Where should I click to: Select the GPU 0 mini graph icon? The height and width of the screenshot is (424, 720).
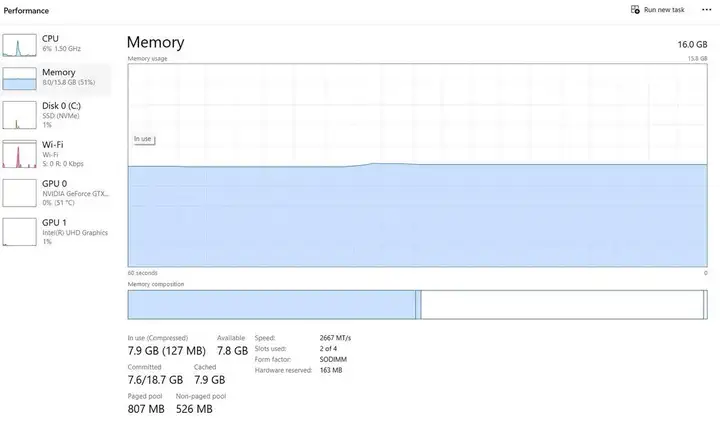coord(19,193)
